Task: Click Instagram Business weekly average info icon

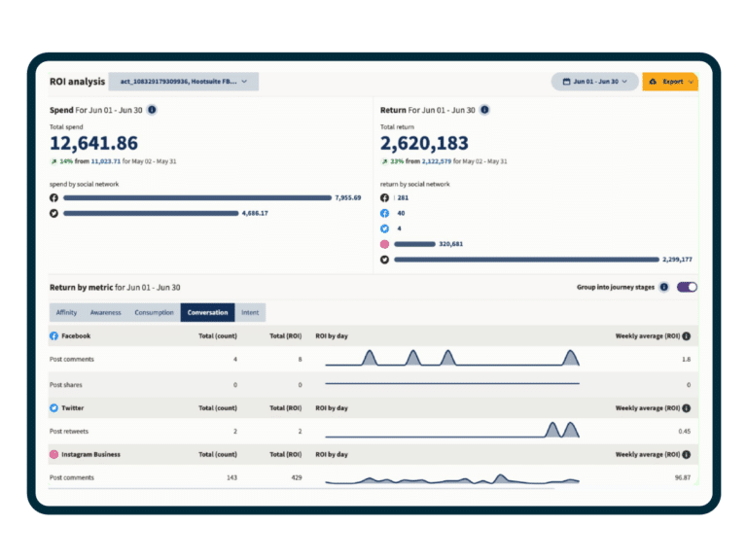Action: 687,454
